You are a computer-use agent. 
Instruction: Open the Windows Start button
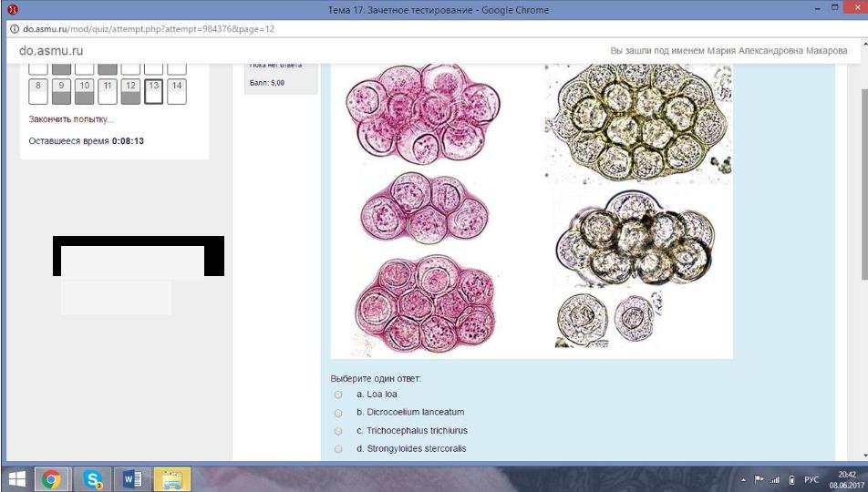(x=16, y=479)
